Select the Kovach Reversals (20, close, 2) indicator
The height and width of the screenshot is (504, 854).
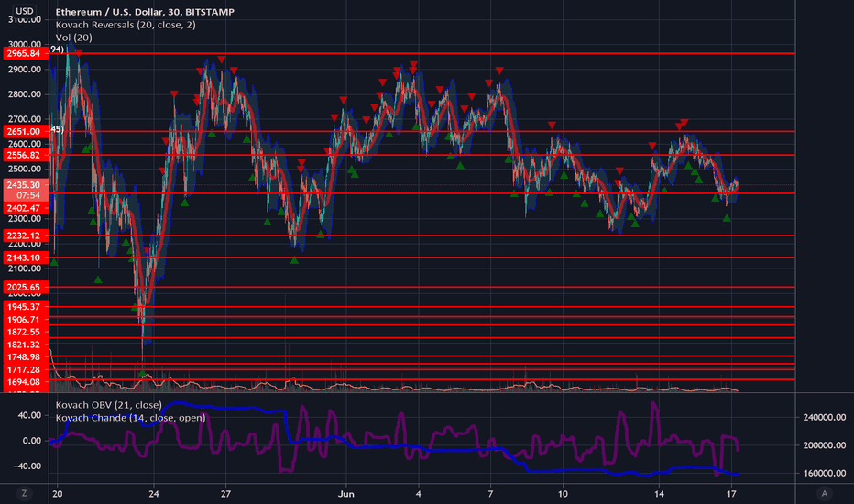pos(126,25)
